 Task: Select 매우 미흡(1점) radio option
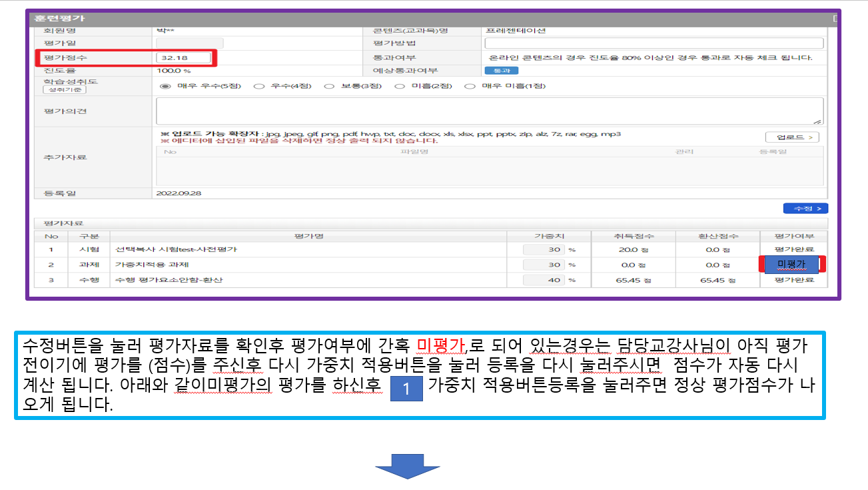click(470, 86)
